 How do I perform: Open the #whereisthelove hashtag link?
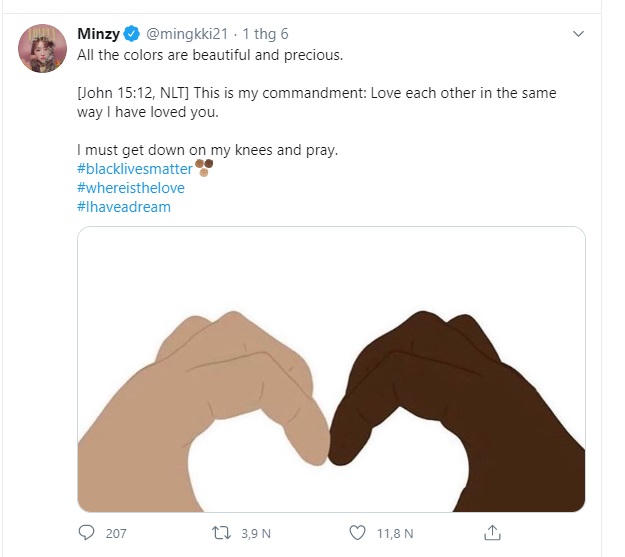pyautogui.click(x=127, y=188)
